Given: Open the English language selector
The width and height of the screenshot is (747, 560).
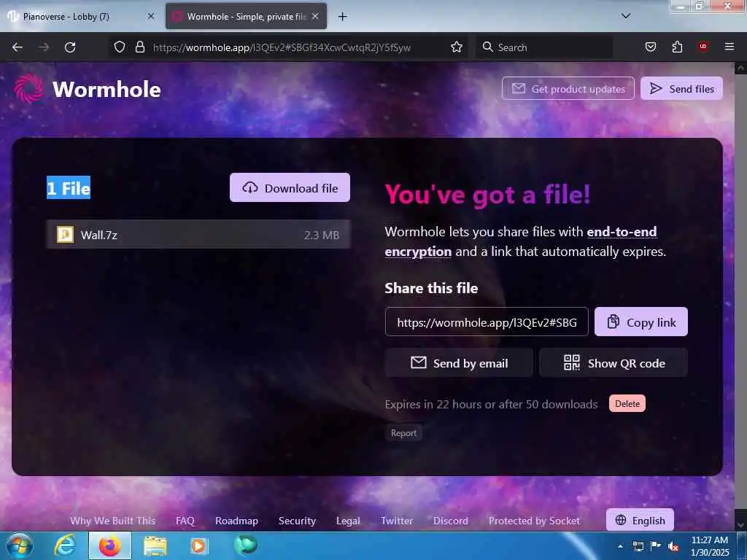Looking at the screenshot, I should pyautogui.click(x=640, y=520).
